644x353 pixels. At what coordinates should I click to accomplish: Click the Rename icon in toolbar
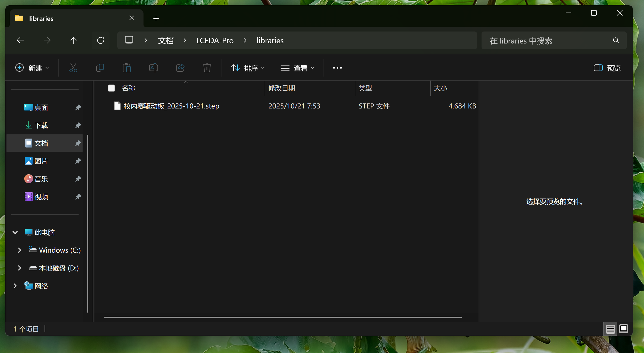153,68
